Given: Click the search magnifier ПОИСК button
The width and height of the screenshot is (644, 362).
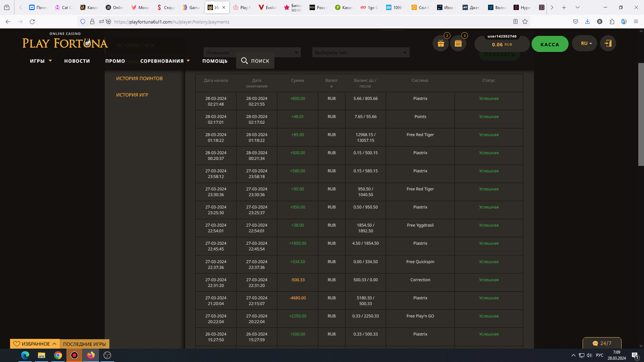Looking at the screenshot, I should [x=255, y=61].
